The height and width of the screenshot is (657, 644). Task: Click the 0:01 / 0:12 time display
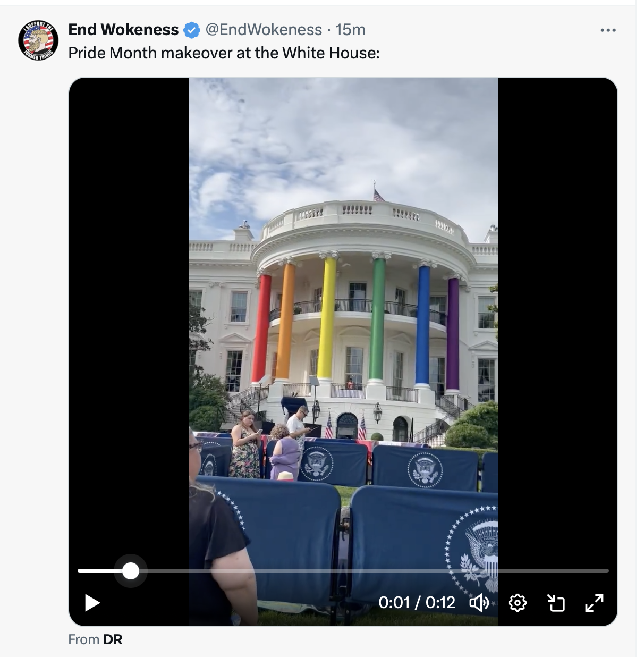coord(417,603)
